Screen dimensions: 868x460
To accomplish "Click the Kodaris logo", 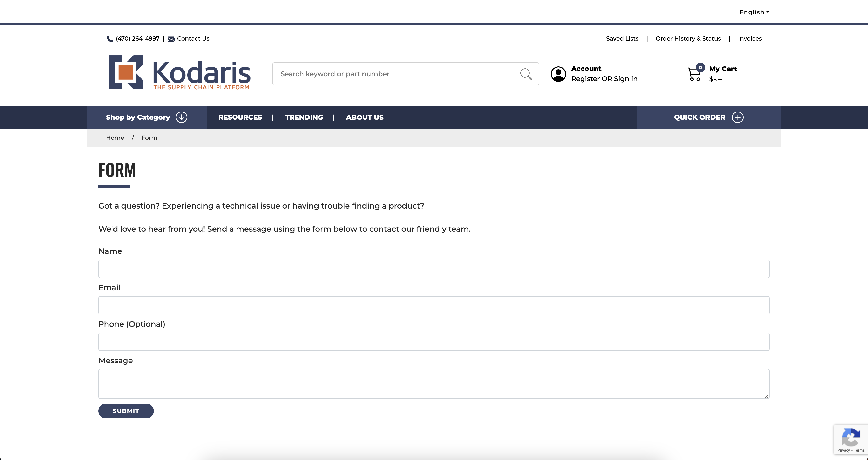I will (x=179, y=72).
